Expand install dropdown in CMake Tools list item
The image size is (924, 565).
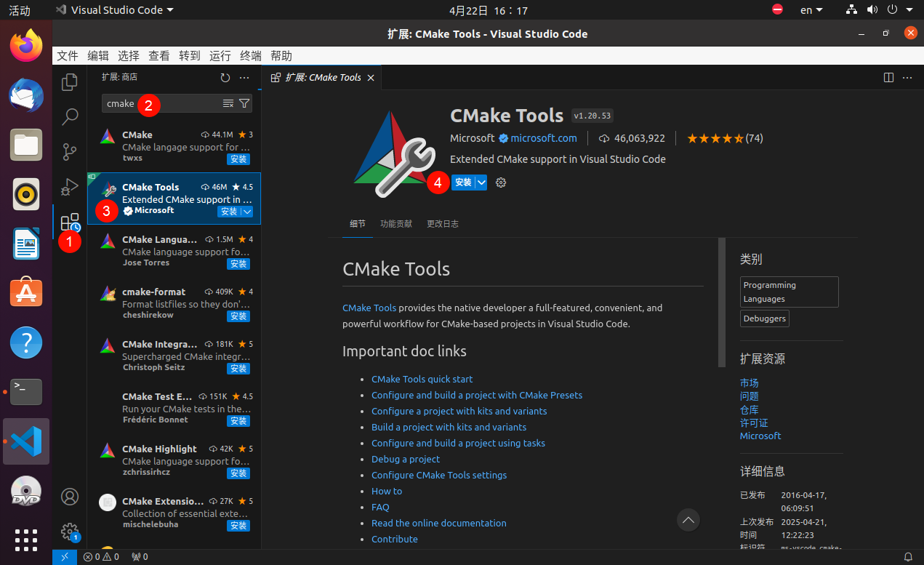(x=247, y=212)
